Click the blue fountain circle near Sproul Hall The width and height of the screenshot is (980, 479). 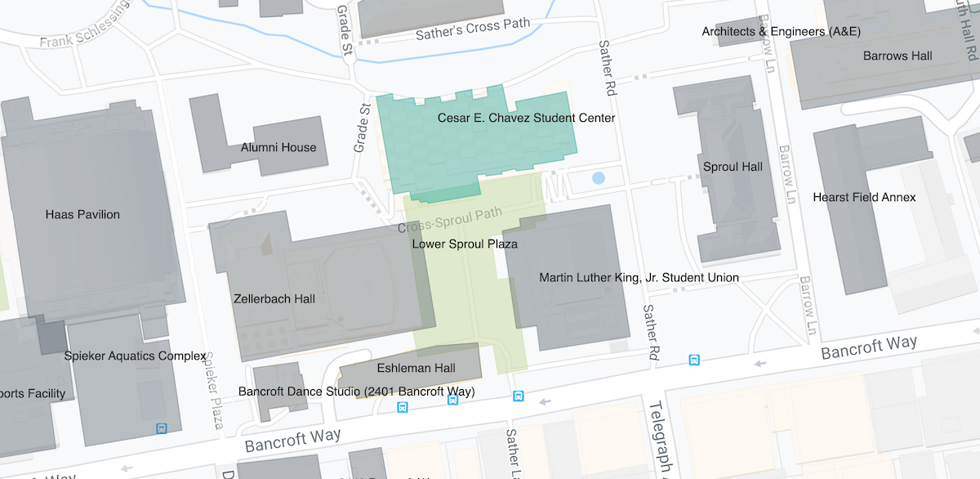pos(599,177)
